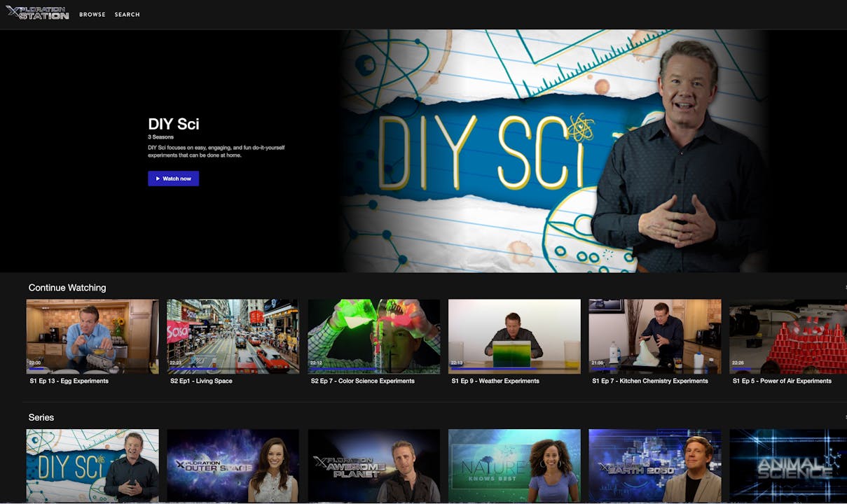Open the Browse menu

92,14
